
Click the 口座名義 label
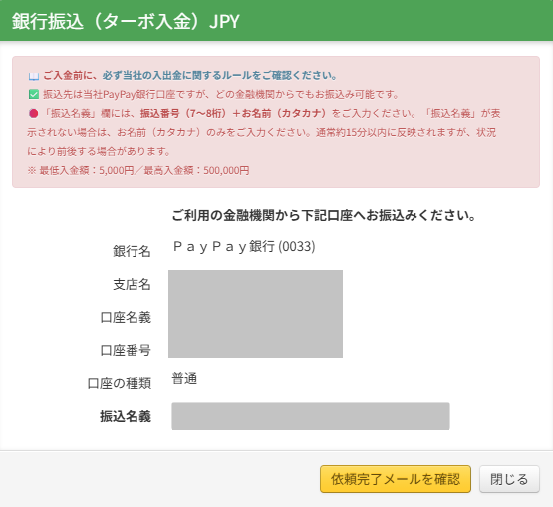[x=126, y=317]
